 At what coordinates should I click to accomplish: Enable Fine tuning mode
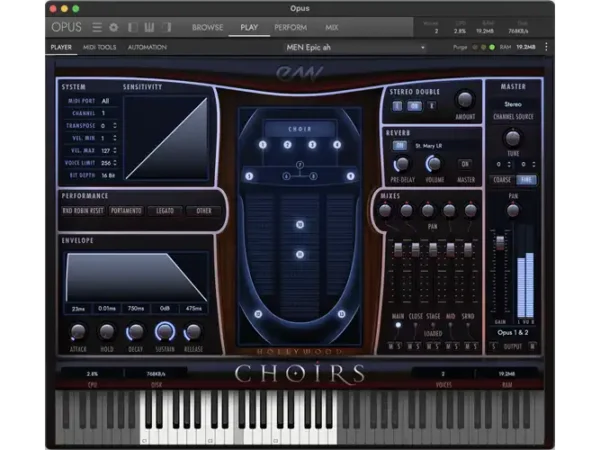[x=527, y=180]
